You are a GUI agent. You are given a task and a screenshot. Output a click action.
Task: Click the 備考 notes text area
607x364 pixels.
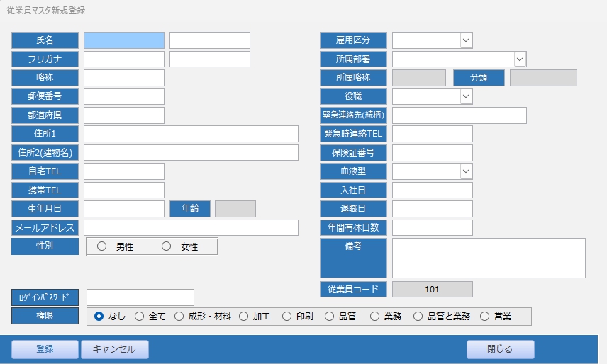489,258
